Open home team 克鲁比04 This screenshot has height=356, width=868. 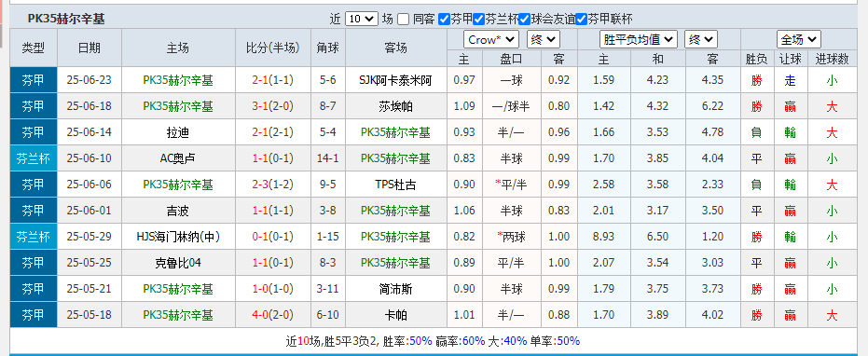(178, 263)
